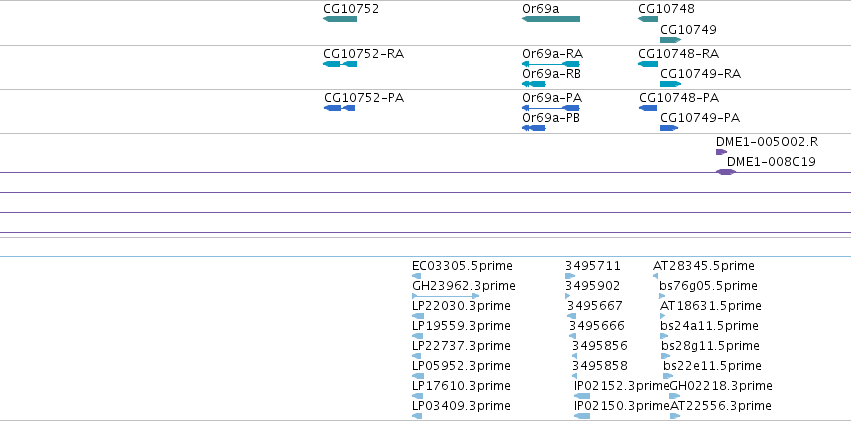Click the Or69a-RB transcript label
The width and height of the screenshot is (851, 421).
[551, 74]
